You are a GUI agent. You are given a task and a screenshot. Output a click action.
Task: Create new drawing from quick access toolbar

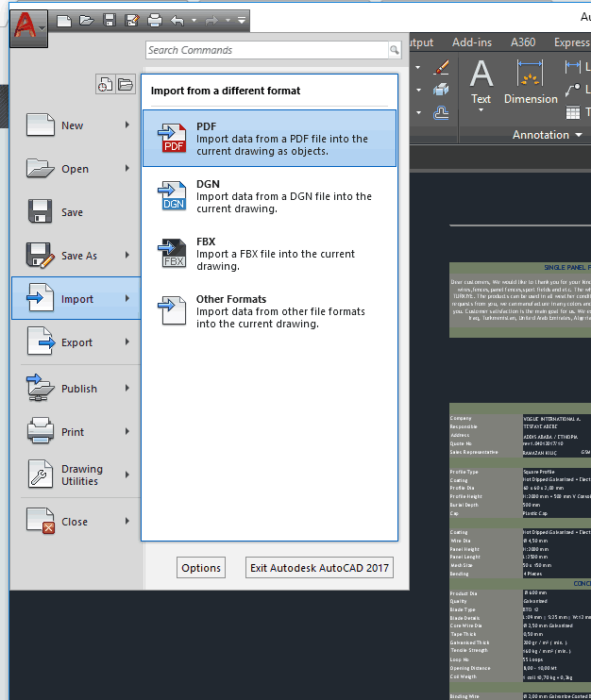pyautogui.click(x=64, y=21)
